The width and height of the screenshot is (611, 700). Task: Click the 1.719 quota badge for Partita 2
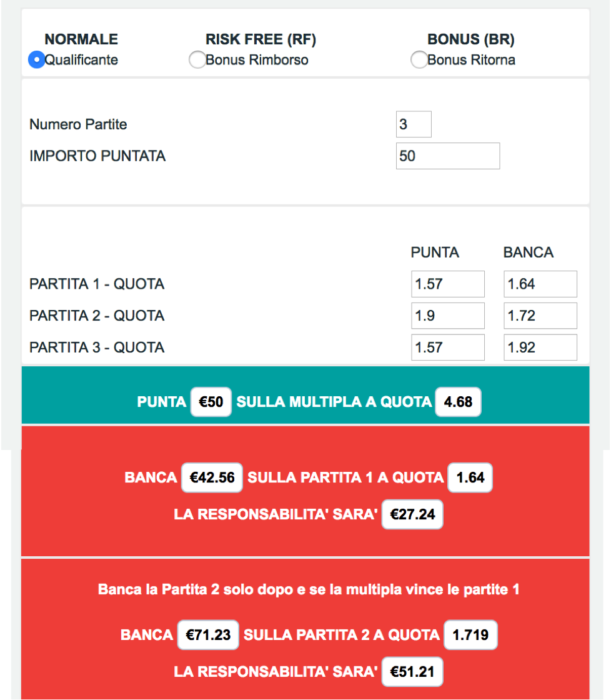point(470,635)
